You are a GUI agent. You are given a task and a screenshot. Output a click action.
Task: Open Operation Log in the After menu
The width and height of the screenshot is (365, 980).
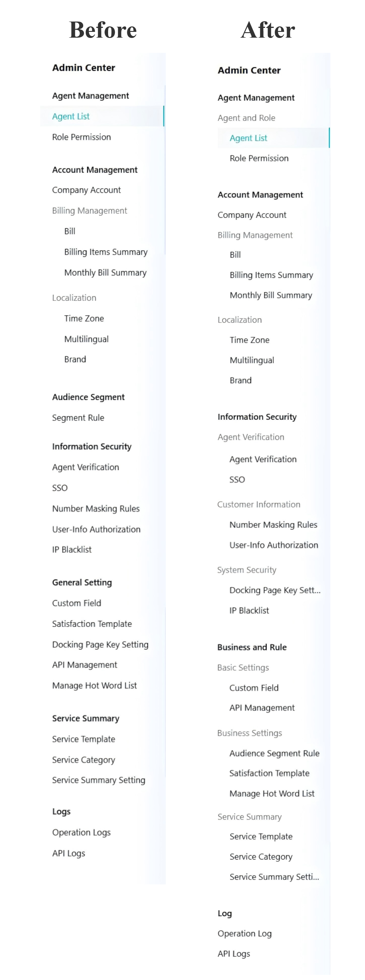(x=244, y=934)
